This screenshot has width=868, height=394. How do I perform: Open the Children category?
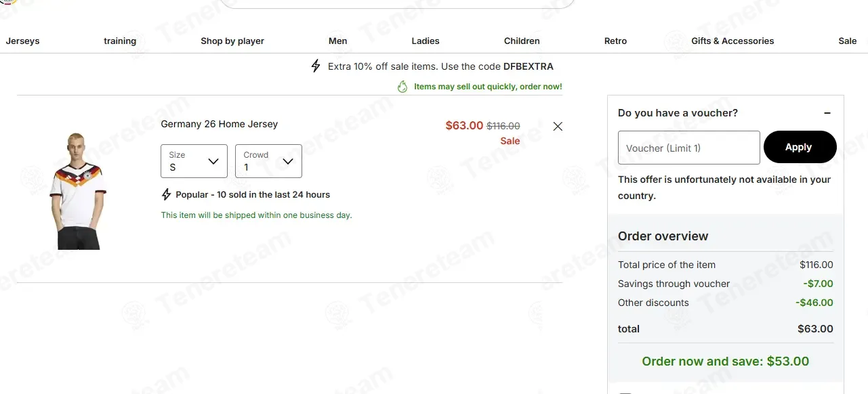522,41
